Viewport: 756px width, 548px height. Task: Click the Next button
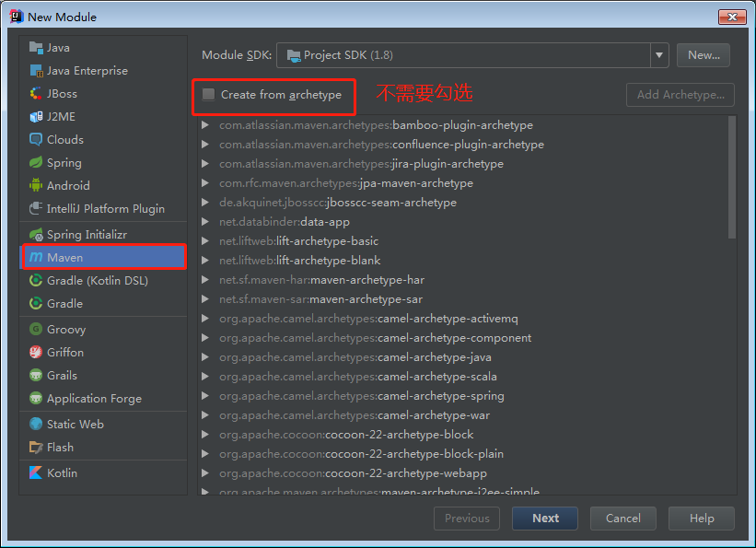[x=545, y=519]
